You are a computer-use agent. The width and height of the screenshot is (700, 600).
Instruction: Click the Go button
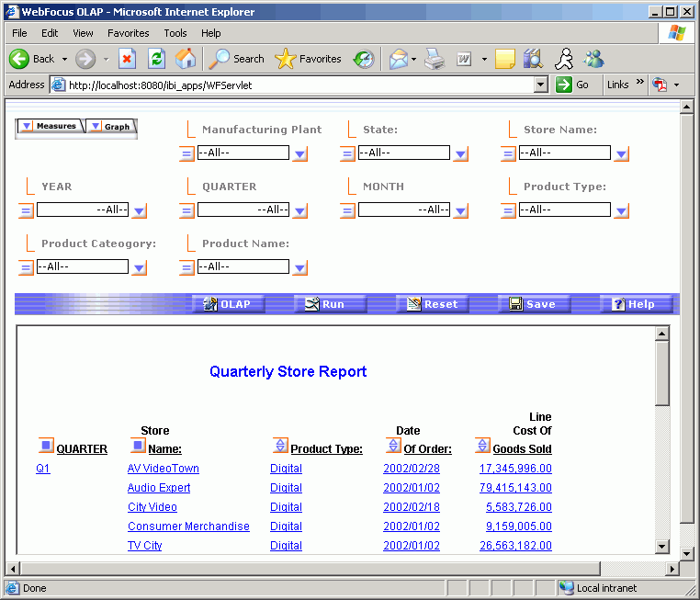click(x=573, y=85)
